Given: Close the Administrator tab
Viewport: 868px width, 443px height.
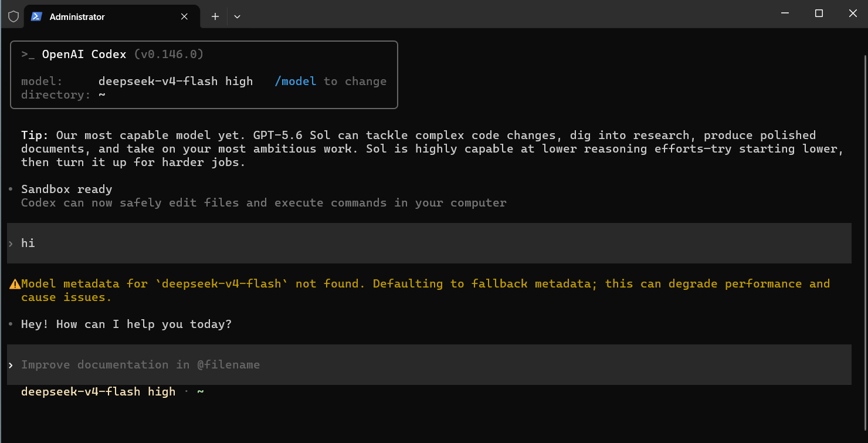Looking at the screenshot, I should [184, 16].
